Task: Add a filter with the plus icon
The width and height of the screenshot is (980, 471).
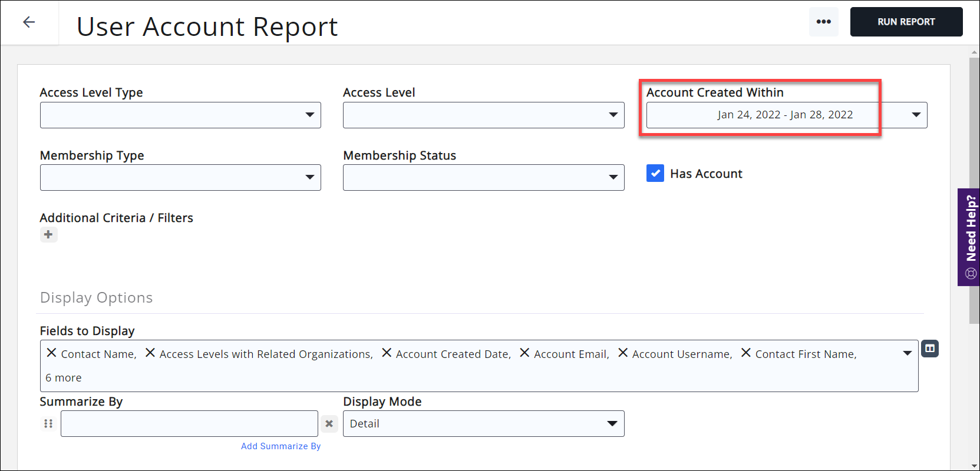Action: 48,234
